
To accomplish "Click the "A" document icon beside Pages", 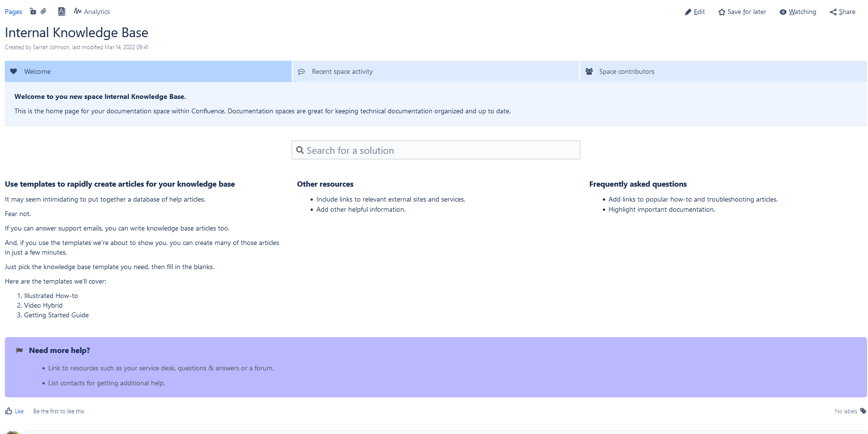I will (62, 11).
